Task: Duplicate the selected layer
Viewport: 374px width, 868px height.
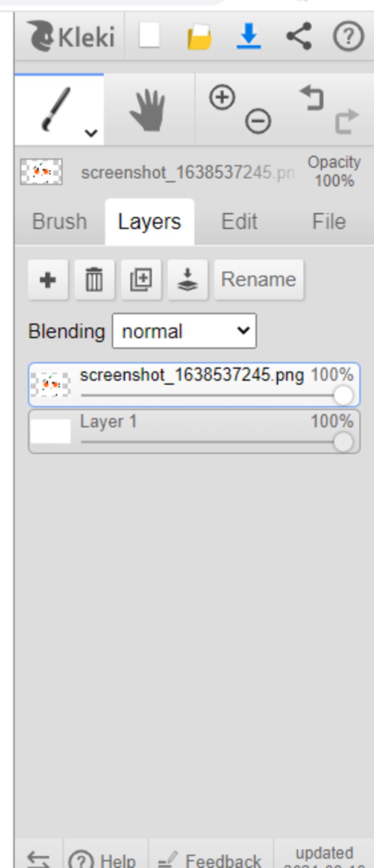Action: click(141, 280)
